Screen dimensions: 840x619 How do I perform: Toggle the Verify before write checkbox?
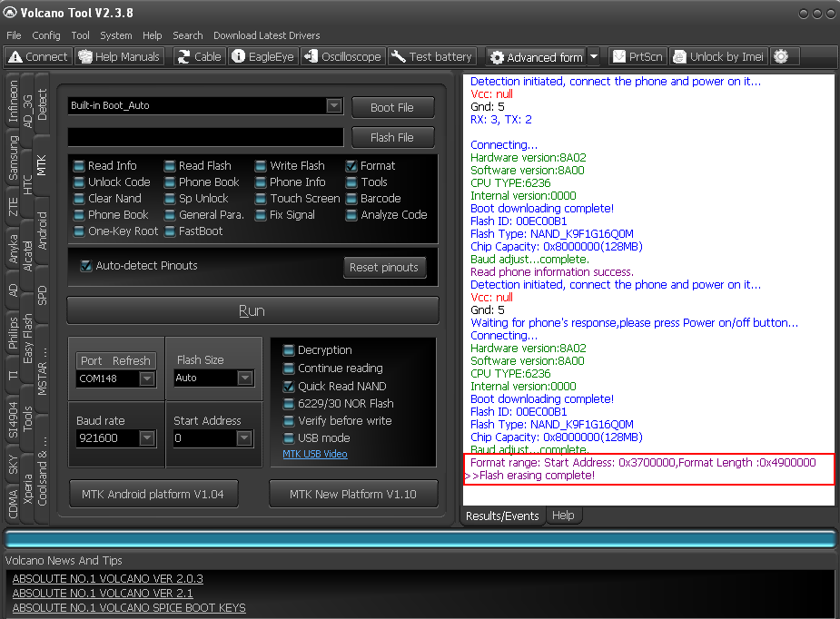tap(289, 421)
